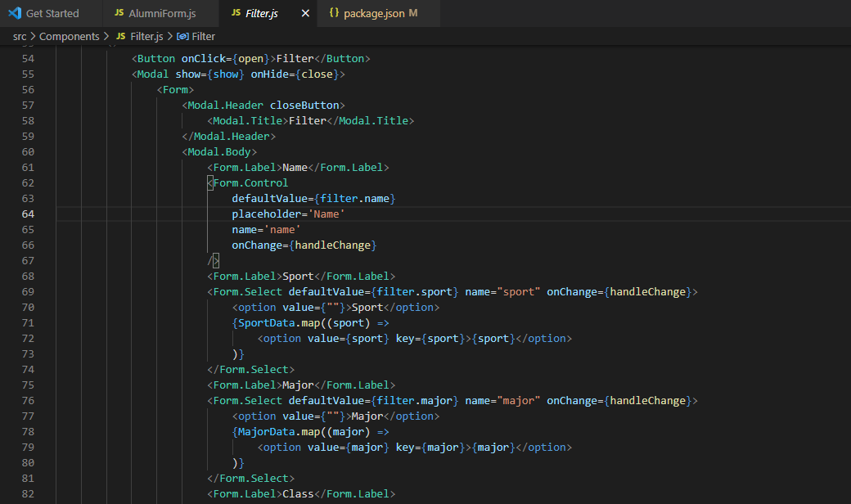Click line number 82 in the gutter

[x=28, y=494]
